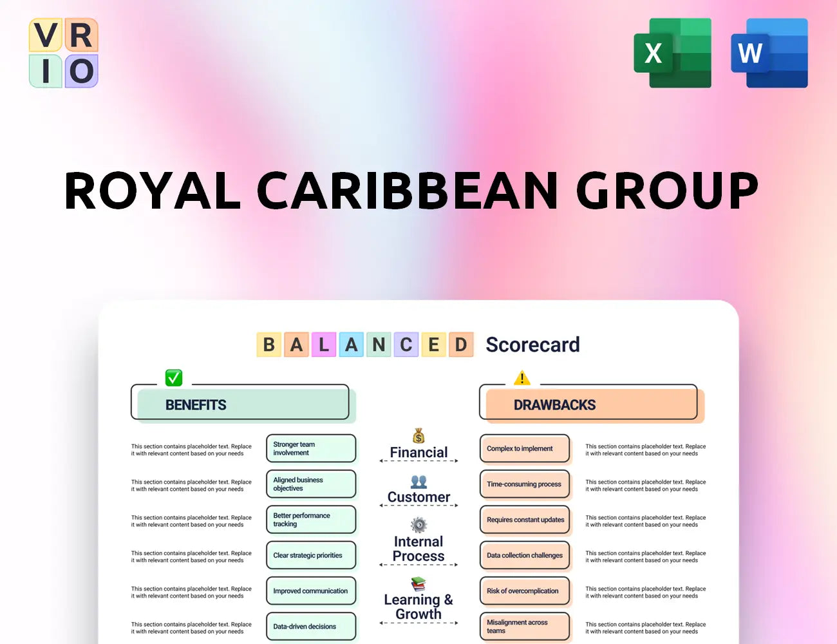Click the Financial perspective label
Image resolution: width=837 pixels, height=644 pixels.
click(x=418, y=453)
